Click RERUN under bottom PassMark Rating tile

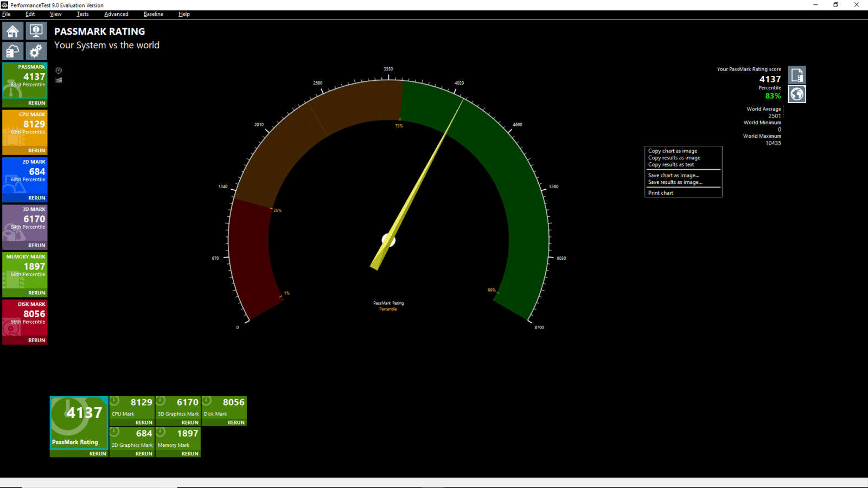coord(98,454)
